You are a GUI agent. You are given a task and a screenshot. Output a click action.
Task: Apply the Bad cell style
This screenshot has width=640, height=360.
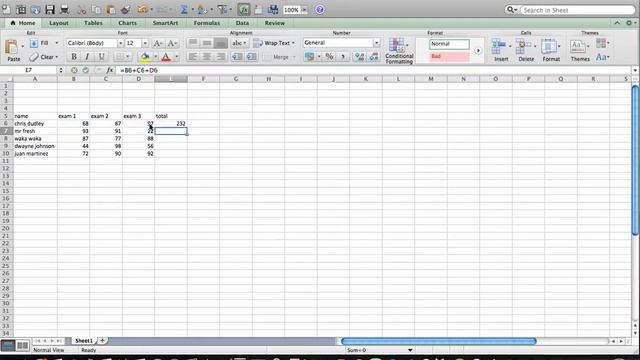[x=449, y=56]
